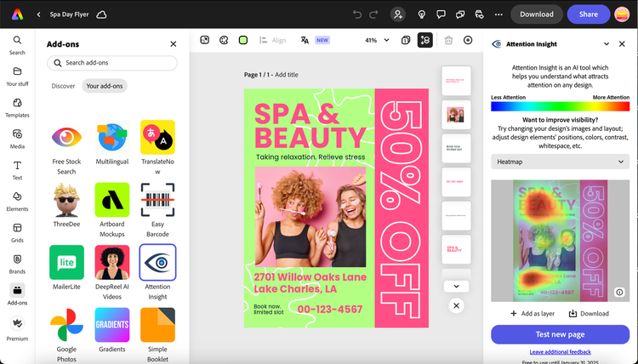Screen dimensions: 638x364
Task: Open the comments icon in header
Action: point(441,14)
